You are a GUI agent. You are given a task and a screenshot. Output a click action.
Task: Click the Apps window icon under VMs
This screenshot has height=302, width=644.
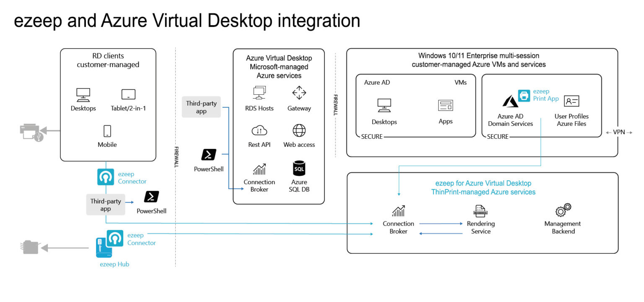tap(445, 106)
